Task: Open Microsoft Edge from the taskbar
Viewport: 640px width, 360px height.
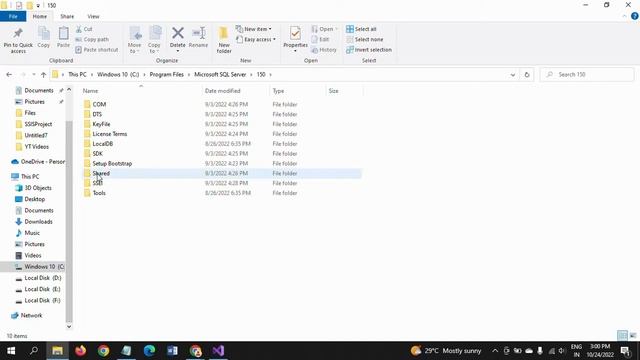Action: pos(149,351)
